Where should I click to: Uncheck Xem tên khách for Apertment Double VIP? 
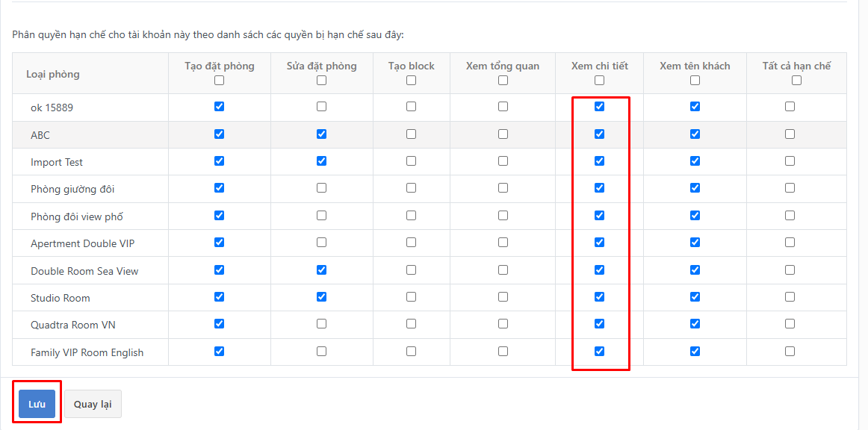tap(695, 243)
